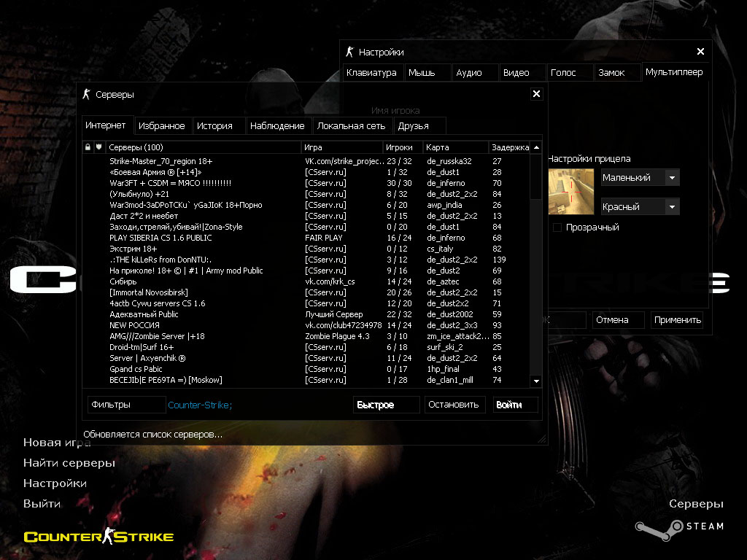Select the NEW РОССИЯ server row
The image size is (747, 560).
(x=306, y=326)
